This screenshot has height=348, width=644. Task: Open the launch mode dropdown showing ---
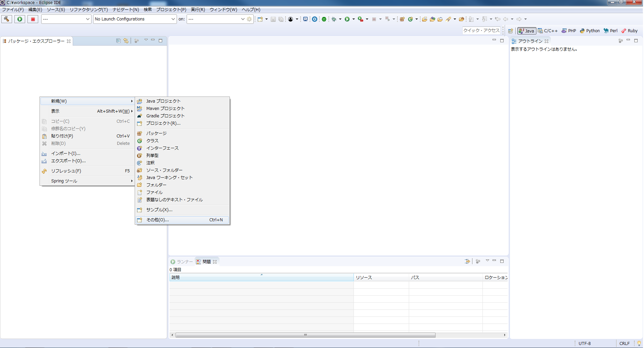click(x=66, y=19)
